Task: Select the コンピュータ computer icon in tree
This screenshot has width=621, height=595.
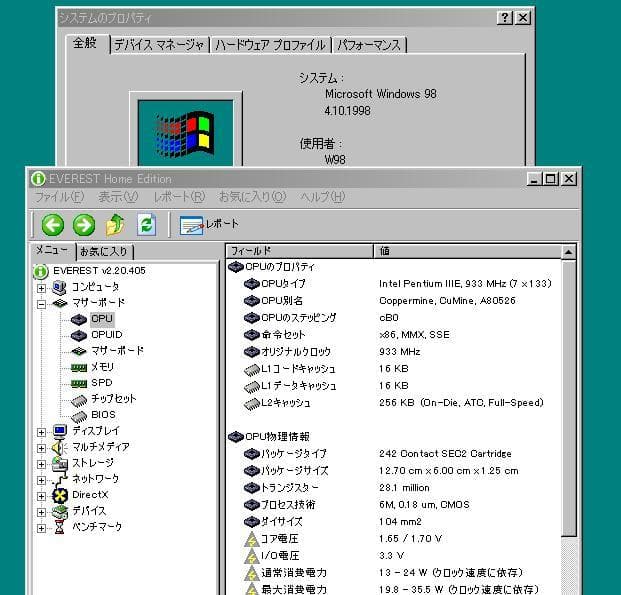Action: pos(59,287)
